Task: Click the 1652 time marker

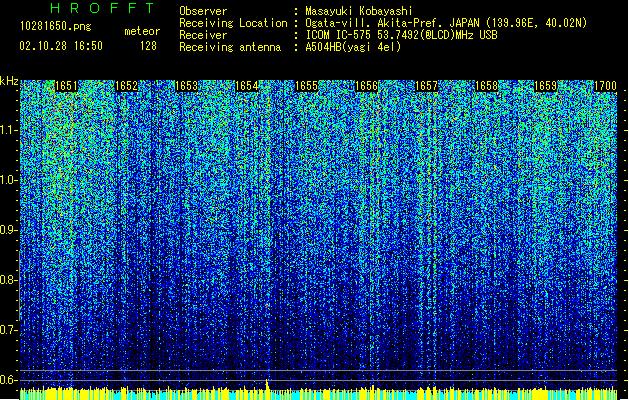Action: pyautogui.click(x=126, y=86)
